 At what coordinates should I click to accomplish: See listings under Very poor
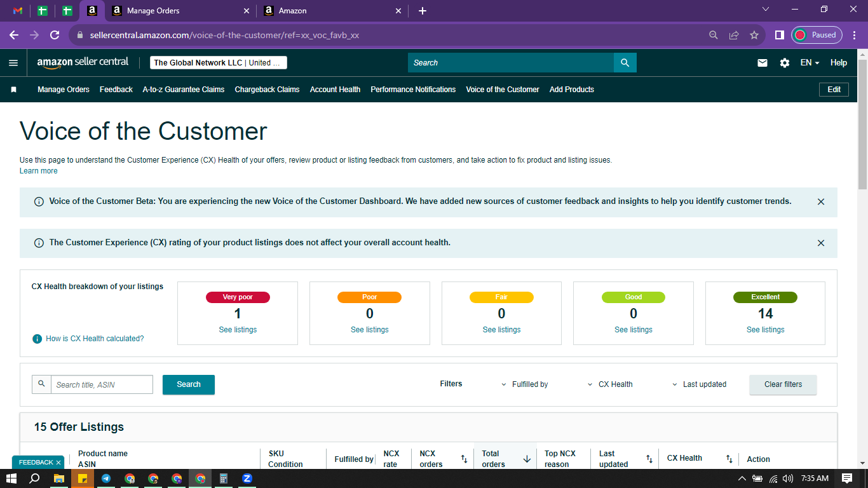coord(238,330)
